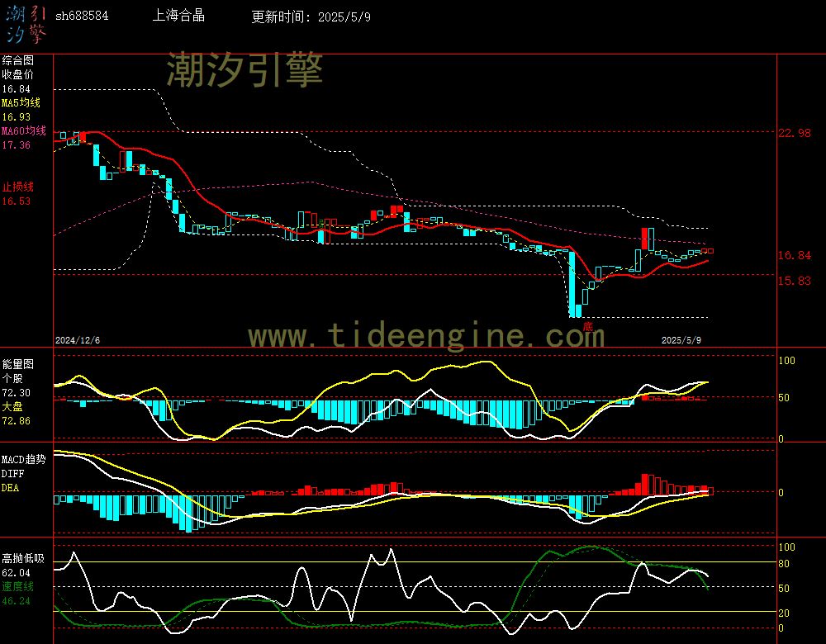The height and width of the screenshot is (644, 826).
Task: Click the MA60均线 legend label
Action: 24,130
